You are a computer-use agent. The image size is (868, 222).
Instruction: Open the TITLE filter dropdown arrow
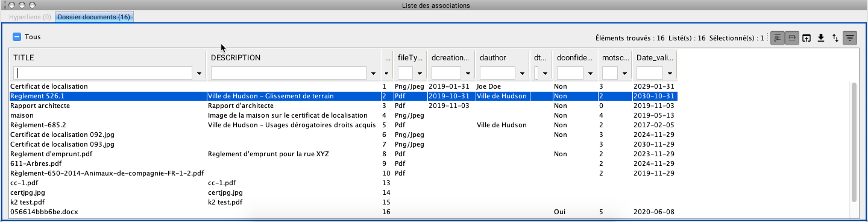coord(200,73)
